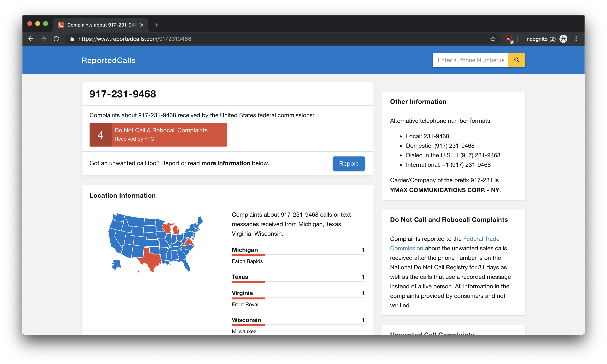The width and height of the screenshot is (607, 364).
Task: Click the Eaton Rapids city text
Action: point(247,261)
